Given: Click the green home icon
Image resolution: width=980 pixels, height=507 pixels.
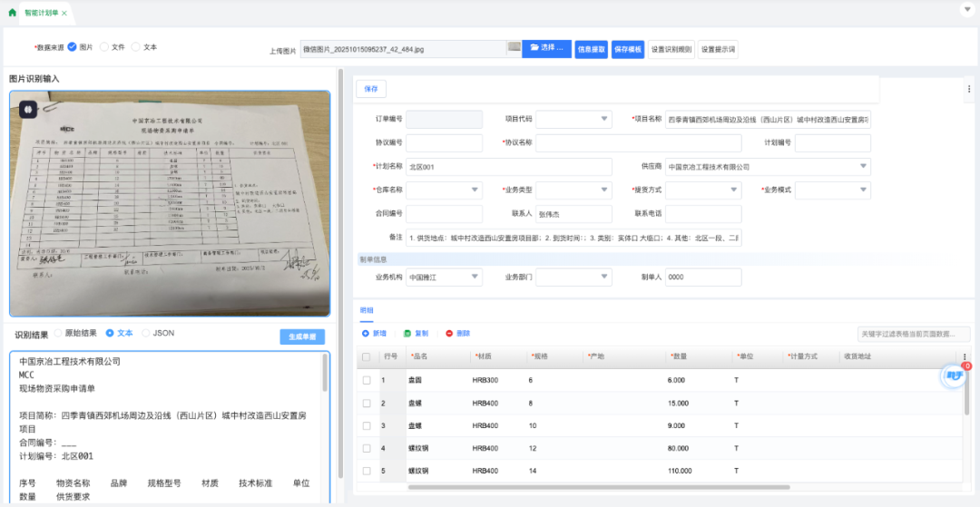Looking at the screenshot, I should [12, 13].
